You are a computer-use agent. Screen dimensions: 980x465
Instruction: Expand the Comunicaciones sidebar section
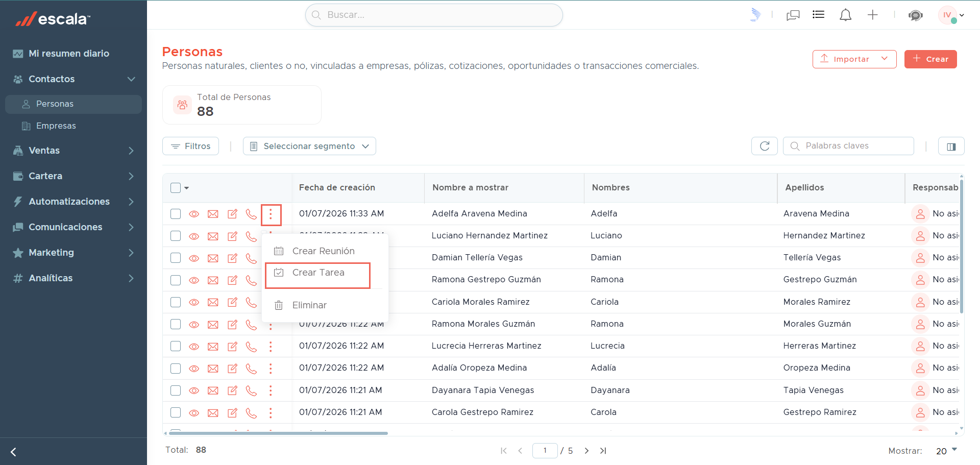tap(73, 227)
